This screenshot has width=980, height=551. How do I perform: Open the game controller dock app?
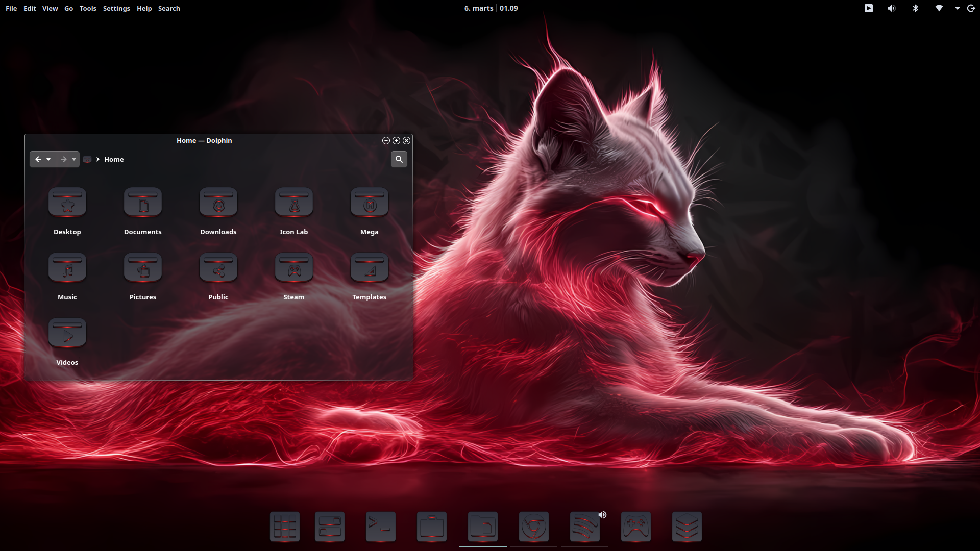(x=635, y=526)
